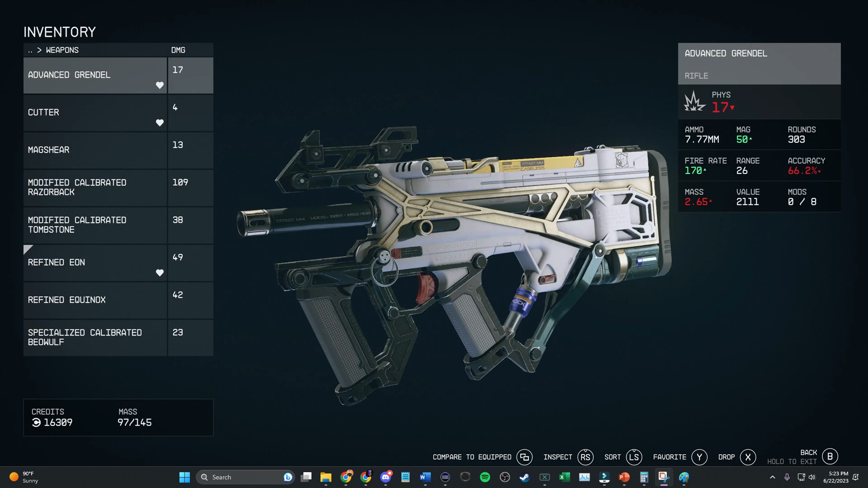Click the Drop X button
Screen dimensions: 868x488
748,457
